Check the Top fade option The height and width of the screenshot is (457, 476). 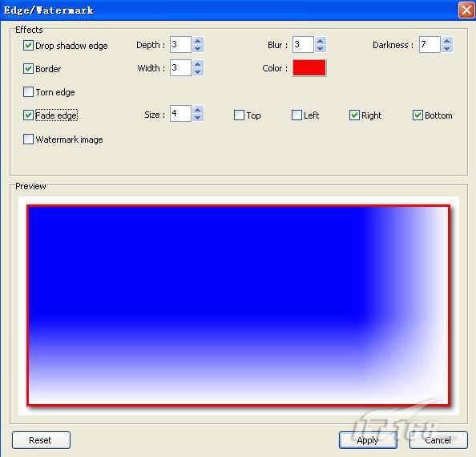pos(239,115)
